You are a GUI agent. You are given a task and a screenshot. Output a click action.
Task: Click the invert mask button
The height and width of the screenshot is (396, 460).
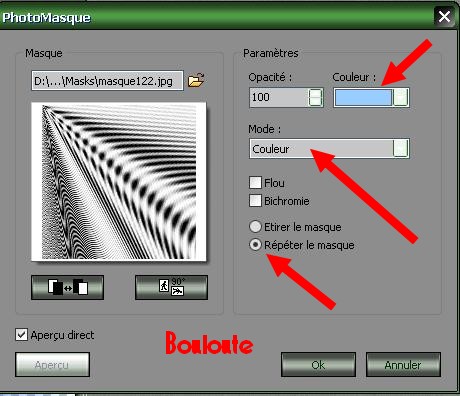tap(67, 287)
